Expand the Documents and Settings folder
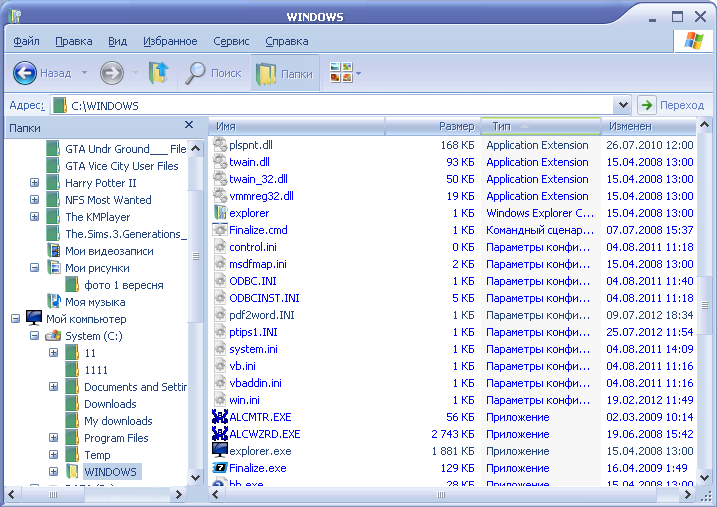The height and width of the screenshot is (507, 717). tap(54, 387)
